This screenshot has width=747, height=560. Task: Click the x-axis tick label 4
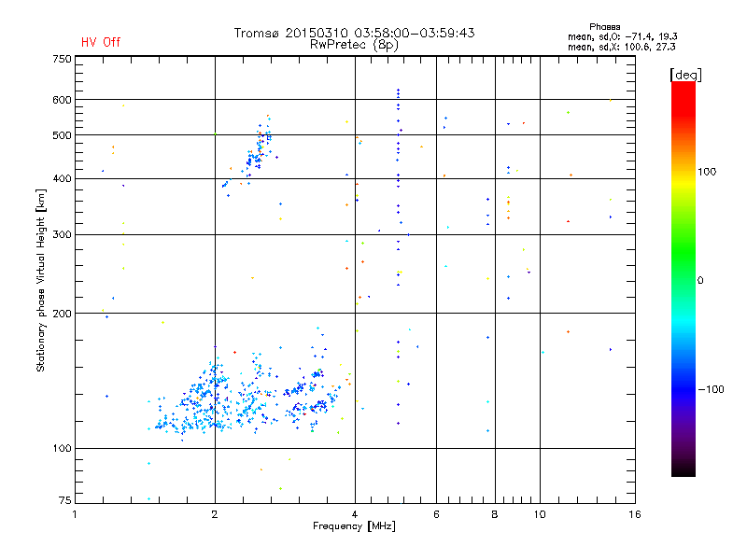tap(355, 514)
